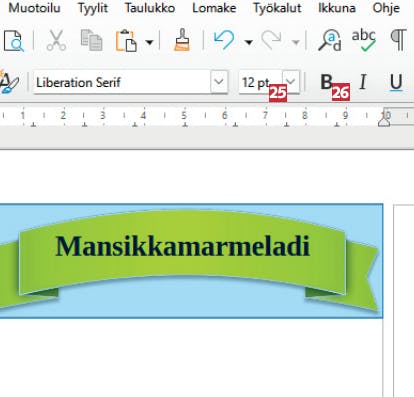Run the abc spelling check

coord(364,40)
